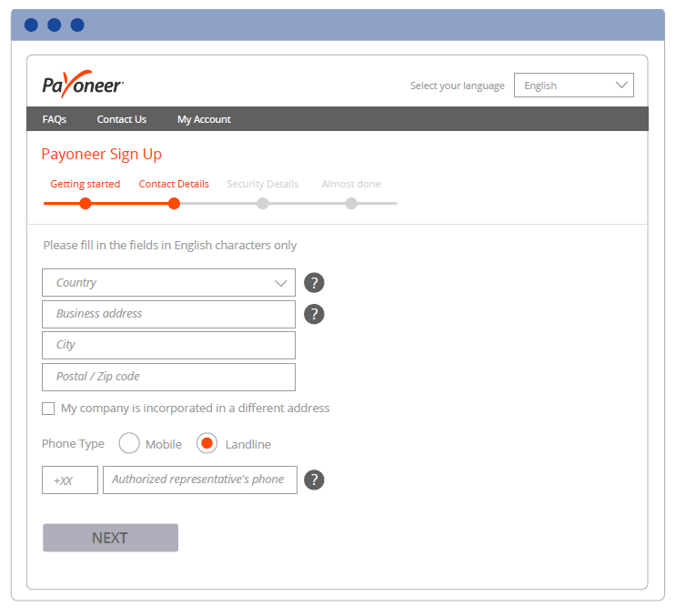The width and height of the screenshot is (676, 616).
Task: Open Contact Us in the navigation bar
Action: pos(122,119)
